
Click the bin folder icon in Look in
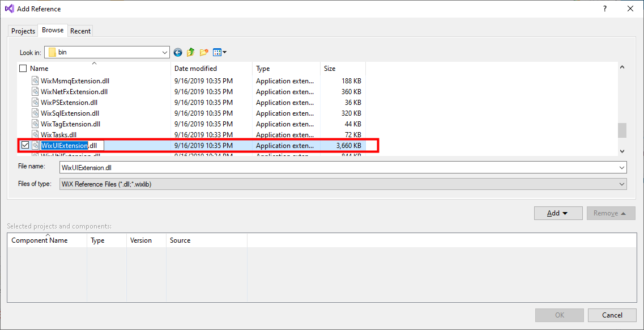pos(52,52)
